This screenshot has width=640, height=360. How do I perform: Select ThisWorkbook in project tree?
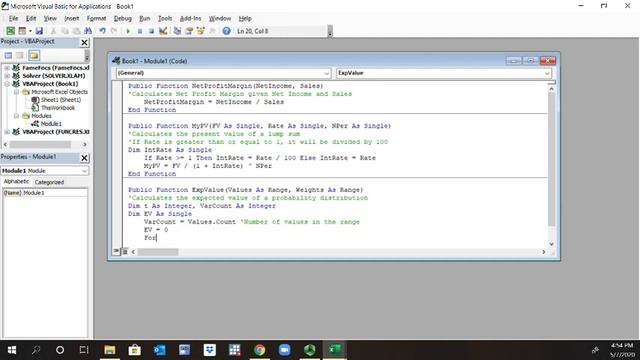coord(58,108)
